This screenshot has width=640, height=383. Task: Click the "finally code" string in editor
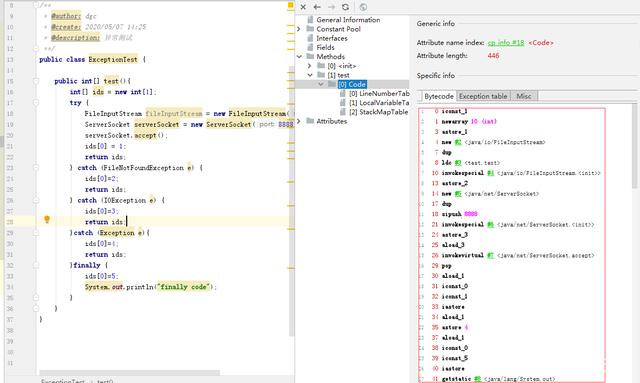pos(183,287)
